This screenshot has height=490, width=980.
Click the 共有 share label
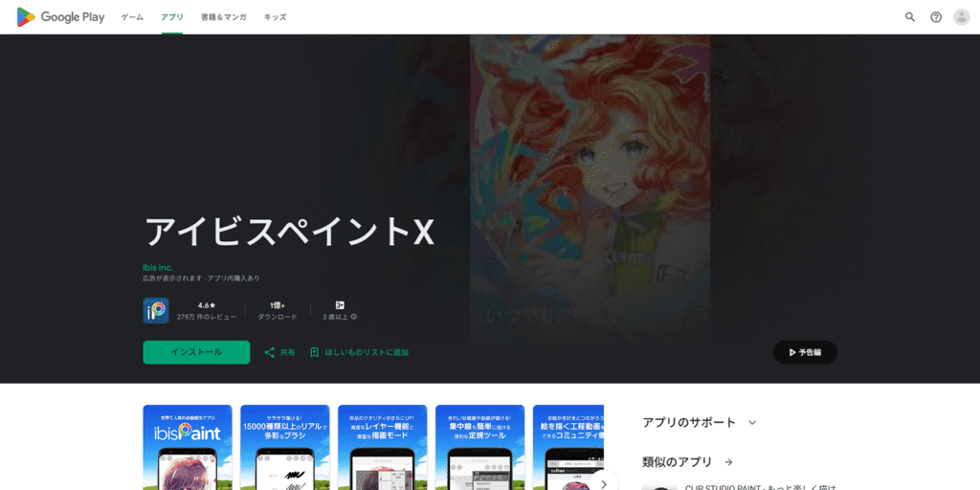click(287, 352)
